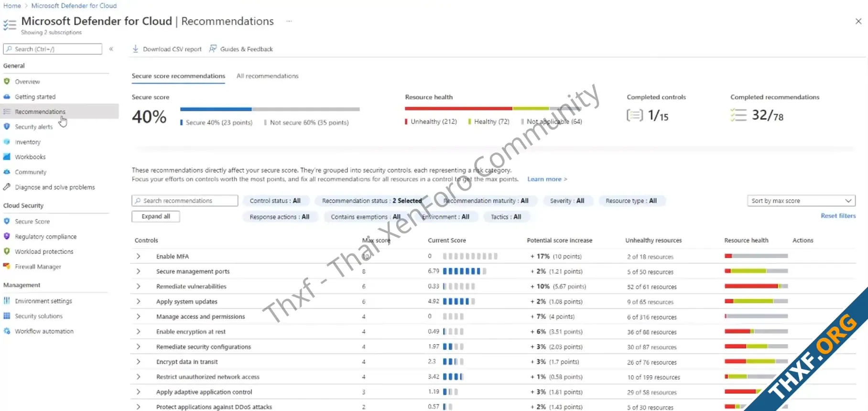Expand the Enable encryption at rest row

click(x=138, y=332)
